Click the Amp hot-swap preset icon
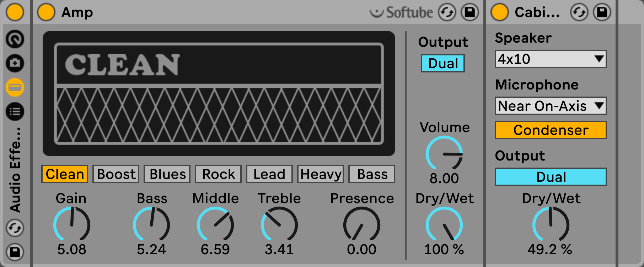 (447, 12)
